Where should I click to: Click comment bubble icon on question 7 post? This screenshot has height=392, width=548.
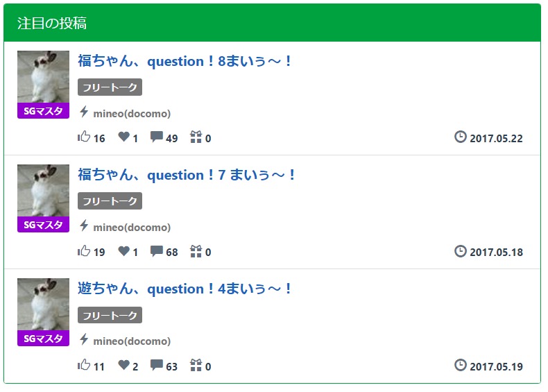[157, 251]
